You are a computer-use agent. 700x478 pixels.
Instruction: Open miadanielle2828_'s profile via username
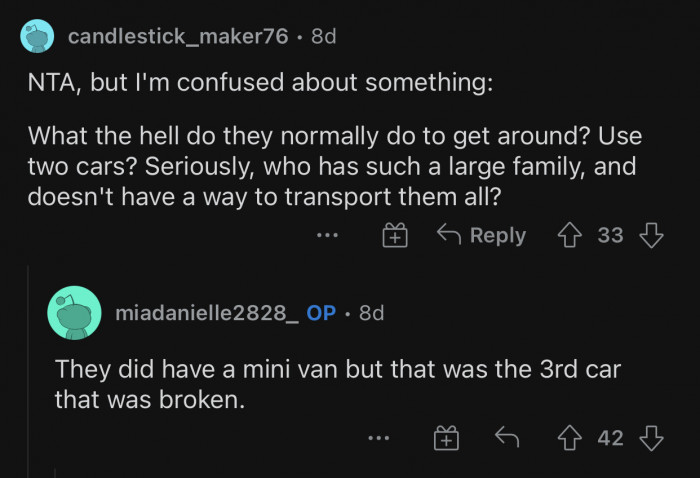click(x=207, y=313)
